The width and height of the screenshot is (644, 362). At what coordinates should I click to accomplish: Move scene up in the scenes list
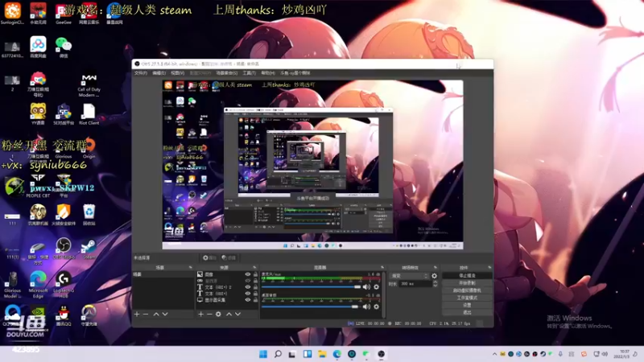pos(156,314)
